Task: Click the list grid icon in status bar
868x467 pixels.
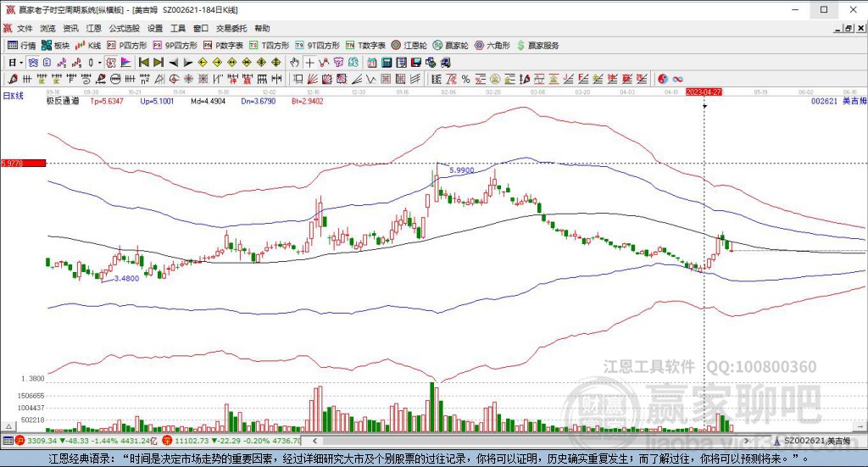Action: (x=7, y=441)
